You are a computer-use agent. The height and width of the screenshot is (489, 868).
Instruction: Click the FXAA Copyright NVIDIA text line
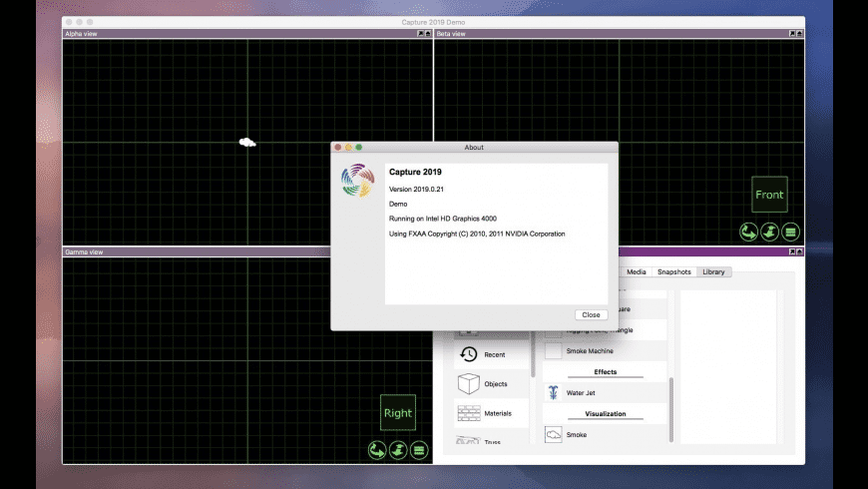tap(477, 234)
